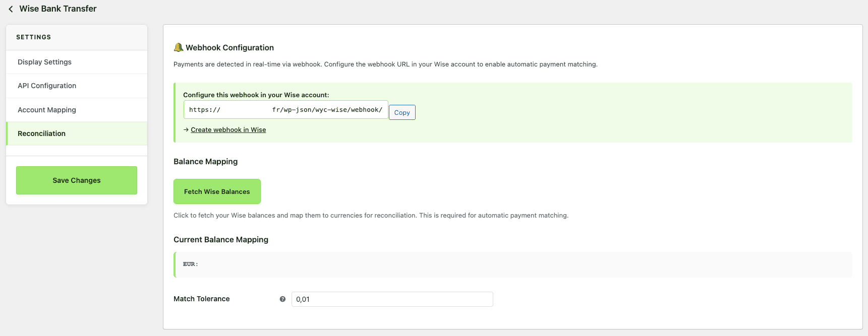
Task: Click the Match Tolerance label
Action: click(x=202, y=299)
